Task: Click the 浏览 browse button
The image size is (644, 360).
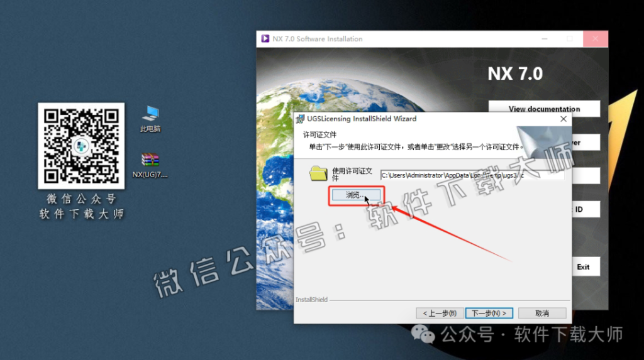Action: [356, 195]
